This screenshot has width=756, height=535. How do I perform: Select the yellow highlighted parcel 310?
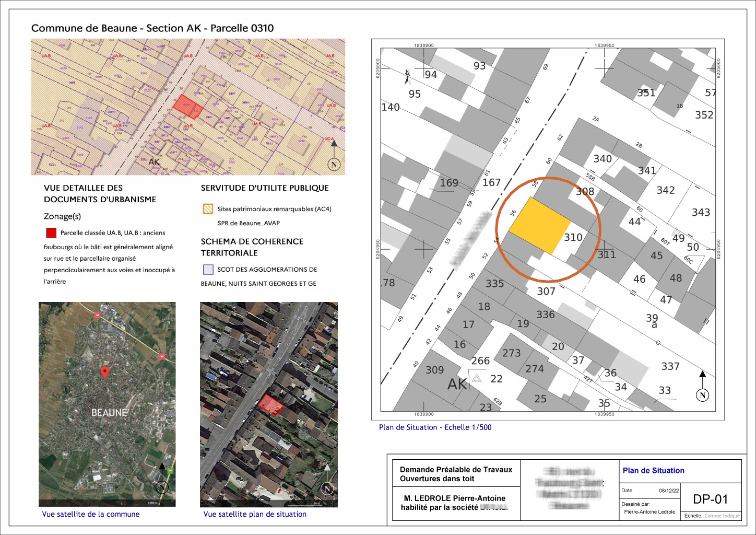539,225
